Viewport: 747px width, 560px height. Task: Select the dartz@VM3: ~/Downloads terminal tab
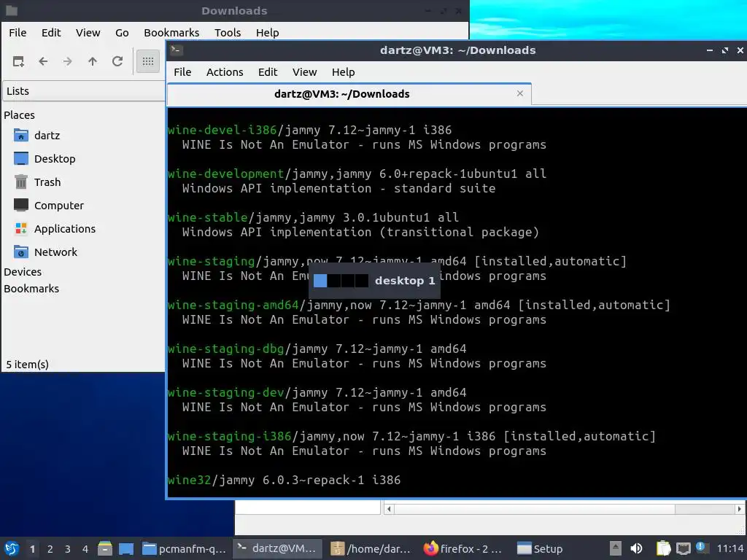tap(349, 94)
